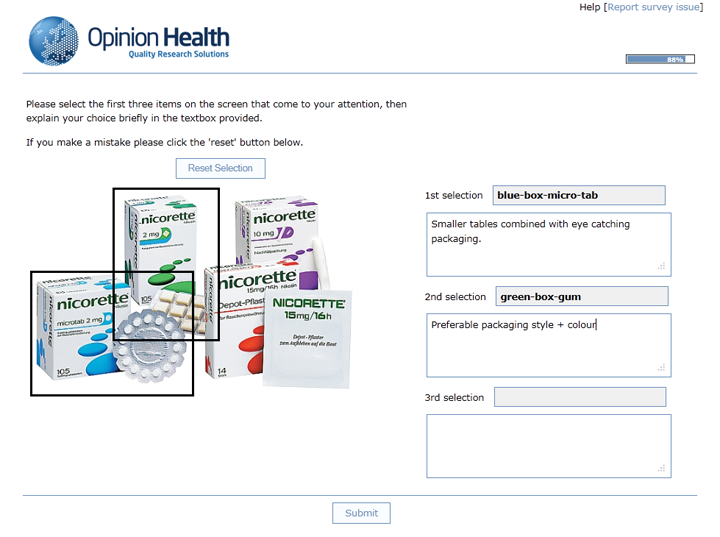Edit the 'Preferable packaging style' explanation box

549,345
